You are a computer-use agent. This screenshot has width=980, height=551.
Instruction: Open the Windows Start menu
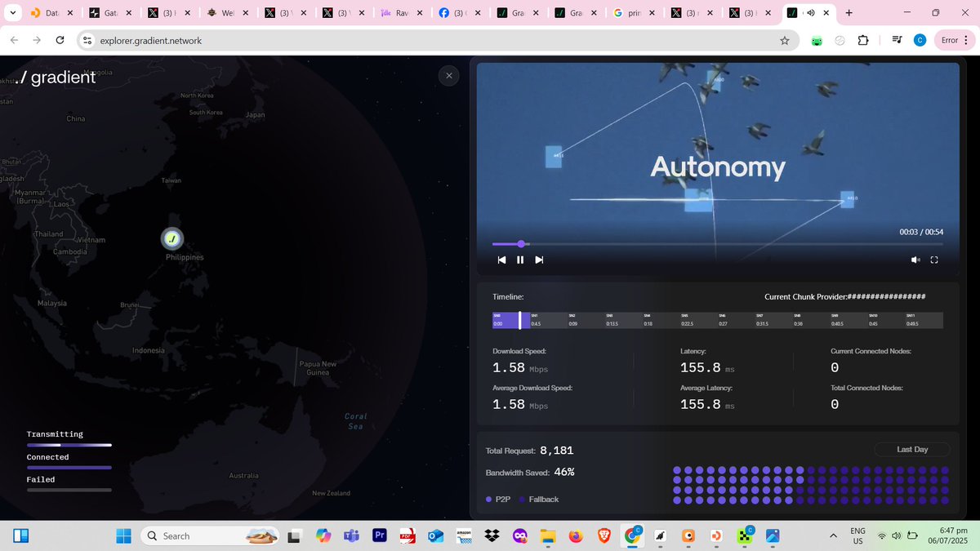123,535
